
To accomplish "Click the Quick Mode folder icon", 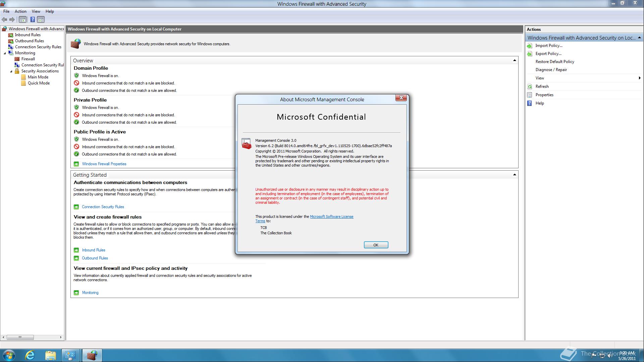I will pos(23,83).
